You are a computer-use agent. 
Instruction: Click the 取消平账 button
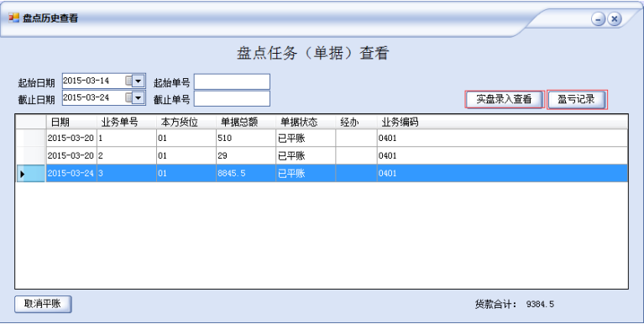(43, 304)
